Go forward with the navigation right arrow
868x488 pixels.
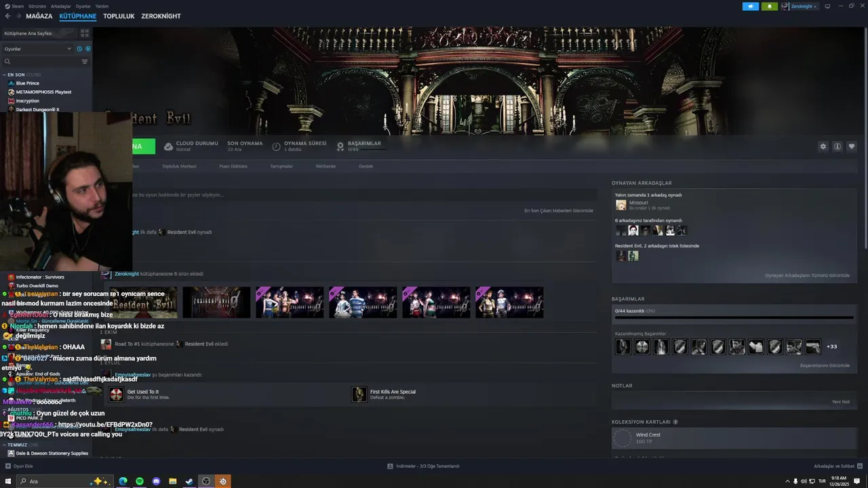point(18,16)
